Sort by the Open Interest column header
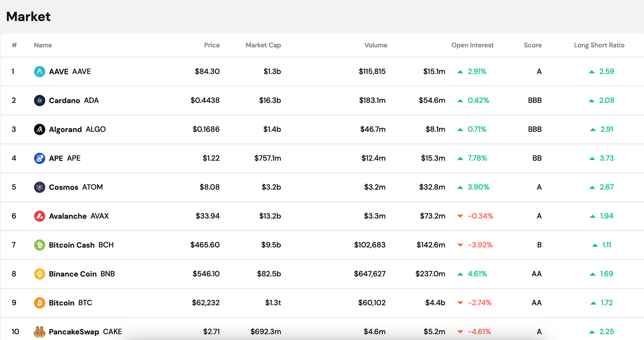This screenshot has width=644, height=340. tap(472, 45)
